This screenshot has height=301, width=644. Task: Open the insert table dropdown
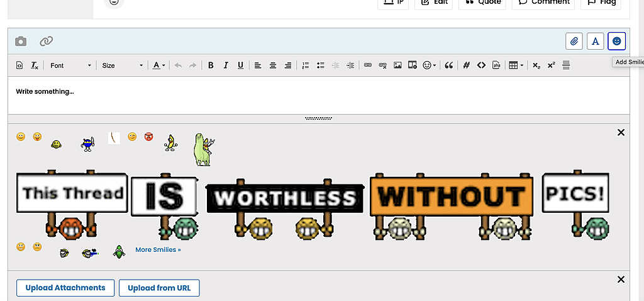[516, 65]
